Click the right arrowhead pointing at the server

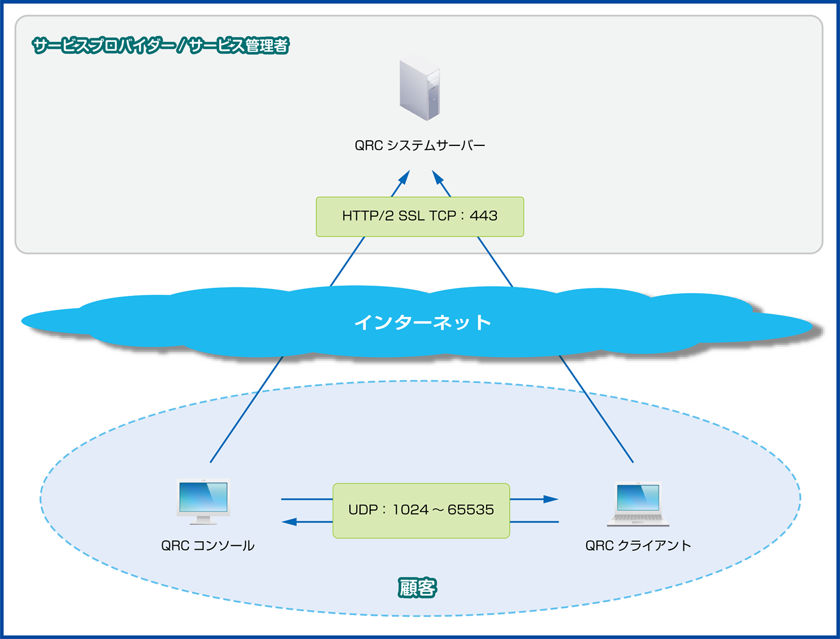[x=438, y=177]
